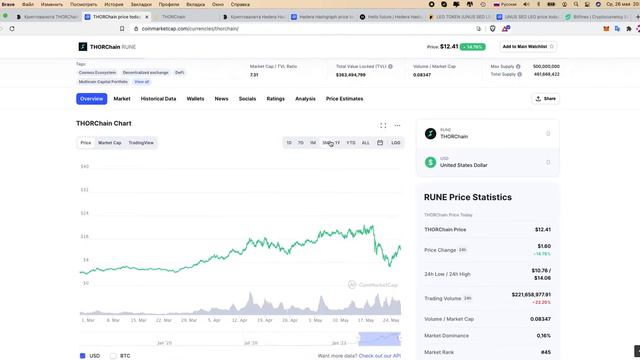Click the Decentralized exchange tag

click(x=145, y=73)
